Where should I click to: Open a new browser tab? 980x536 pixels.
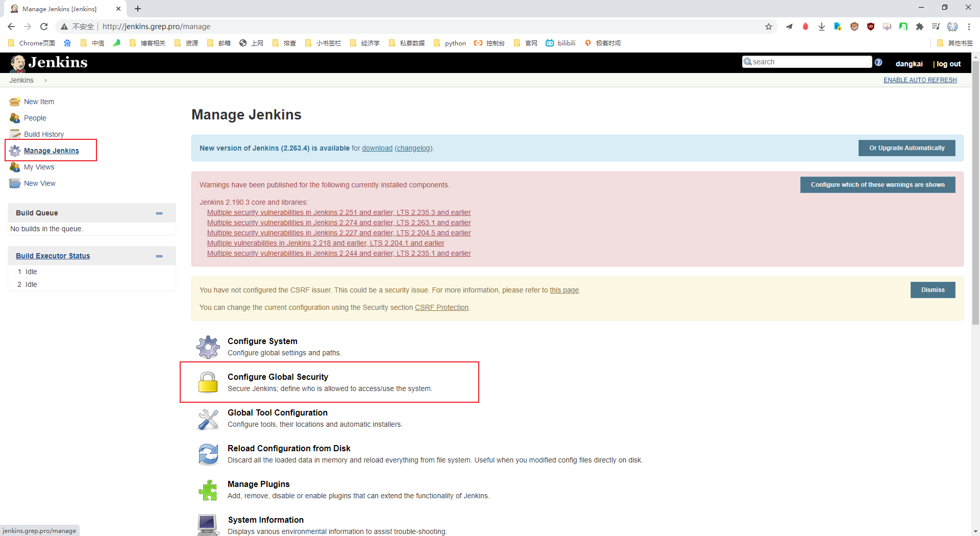coord(138,9)
